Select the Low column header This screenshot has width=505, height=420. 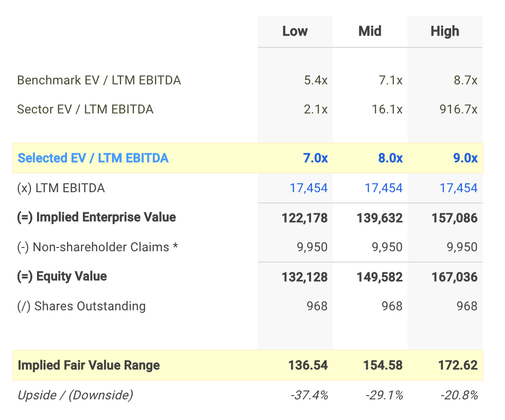[295, 31]
